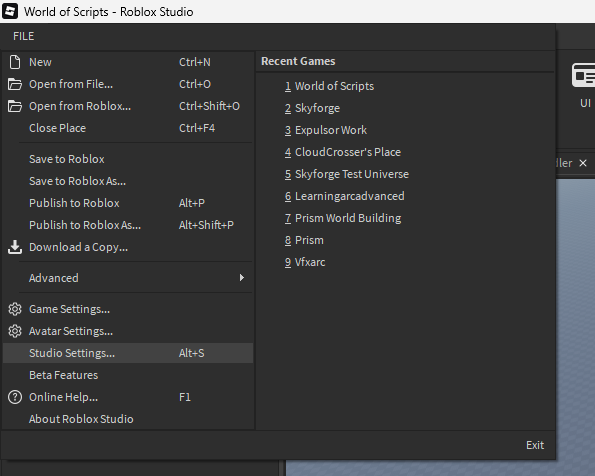This screenshot has width=595, height=476.
Task: Click the Game Settings gear icon
Action: tap(15, 309)
